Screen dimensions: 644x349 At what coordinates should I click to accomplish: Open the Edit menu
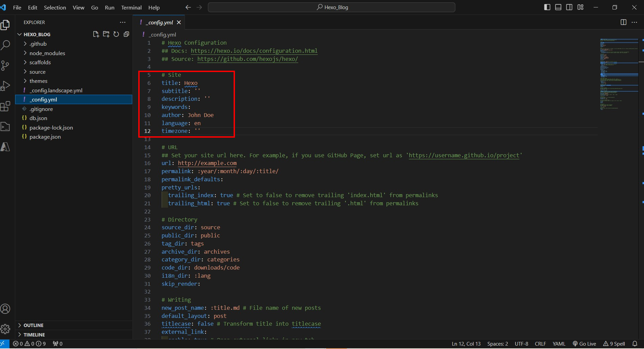[32, 7]
